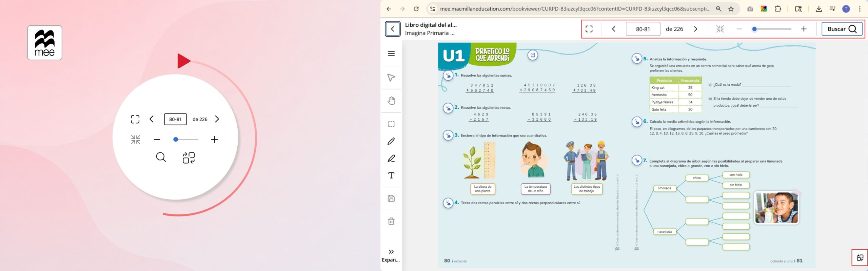Click the 'naranjada' tree diagram box
868x271 pixels.
click(665, 232)
